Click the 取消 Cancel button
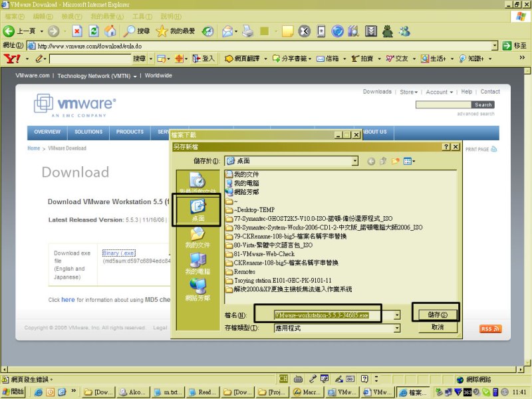 [438, 327]
